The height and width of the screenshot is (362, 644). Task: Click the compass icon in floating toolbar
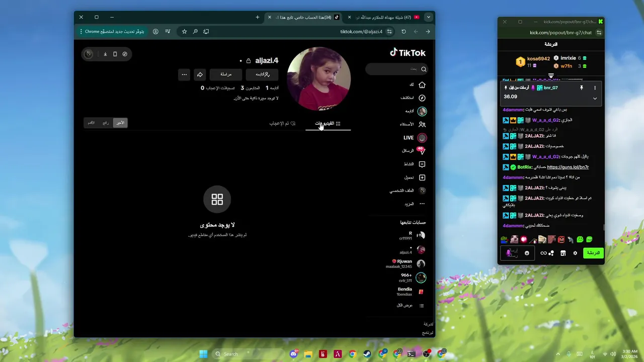coord(125,54)
